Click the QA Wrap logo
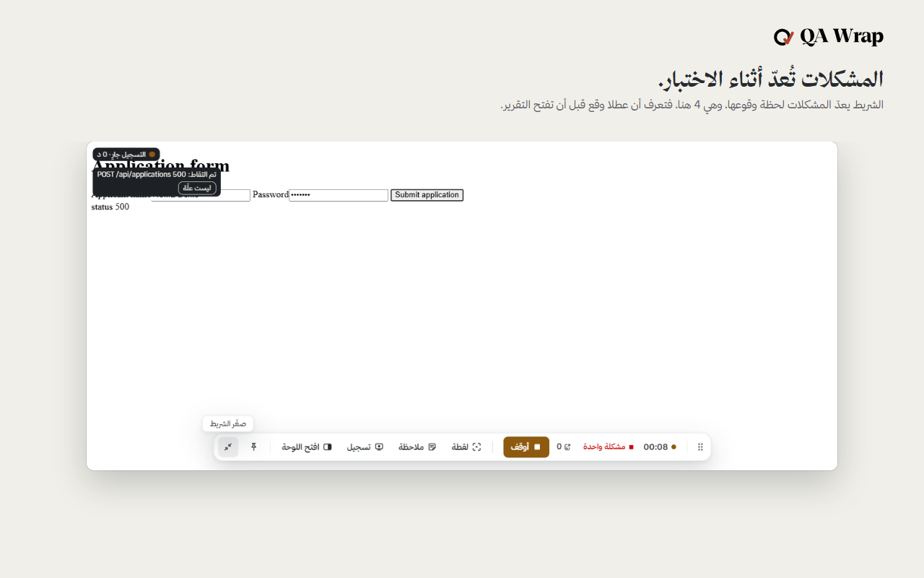924x578 pixels. (829, 36)
